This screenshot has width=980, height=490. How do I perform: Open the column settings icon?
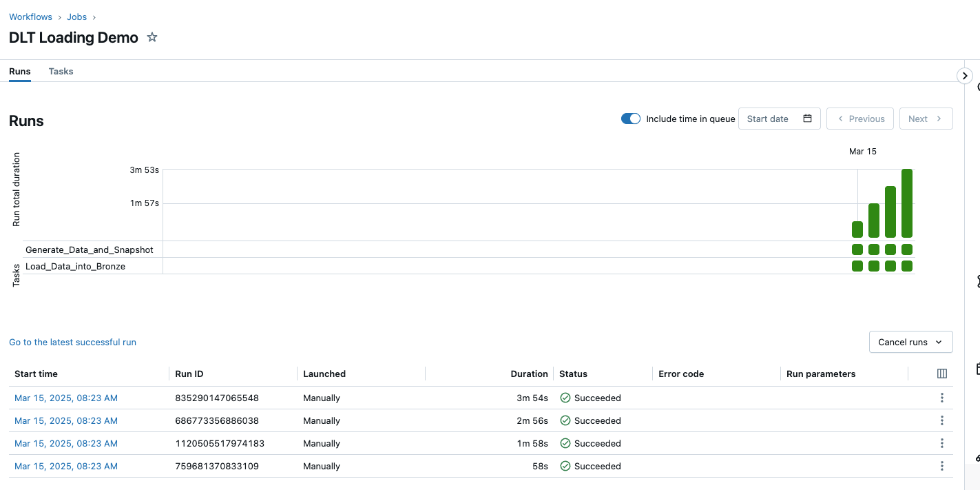tap(941, 374)
